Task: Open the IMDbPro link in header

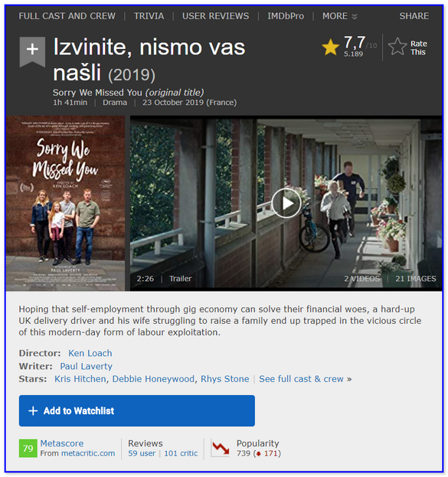Action: 286,16
